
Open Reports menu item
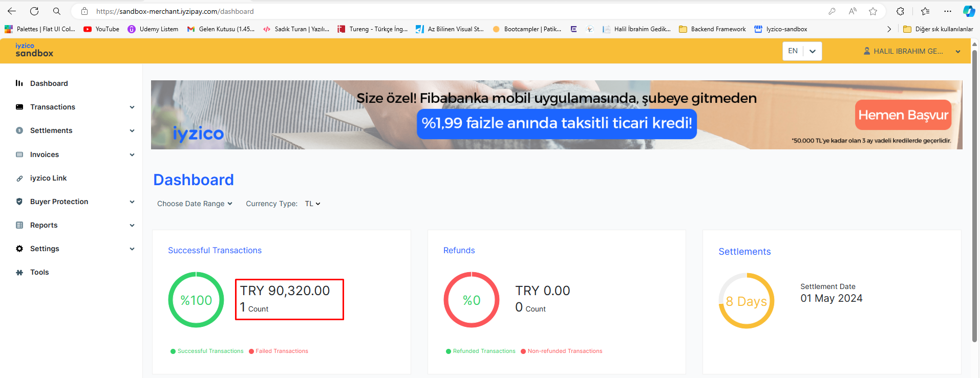point(44,225)
